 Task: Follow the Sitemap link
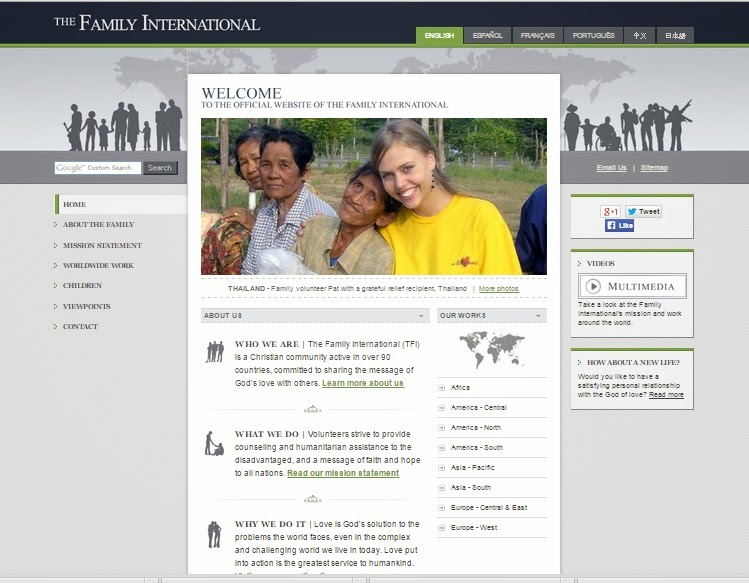tap(654, 168)
